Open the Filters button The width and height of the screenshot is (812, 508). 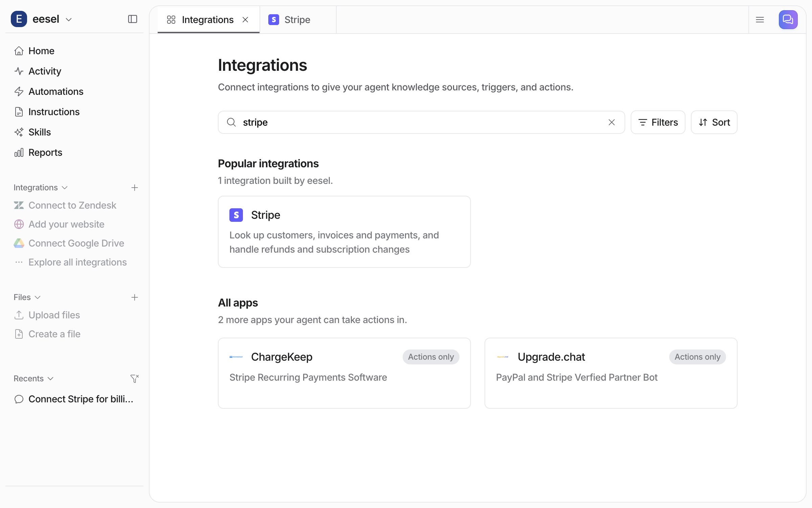coord(658,122)
